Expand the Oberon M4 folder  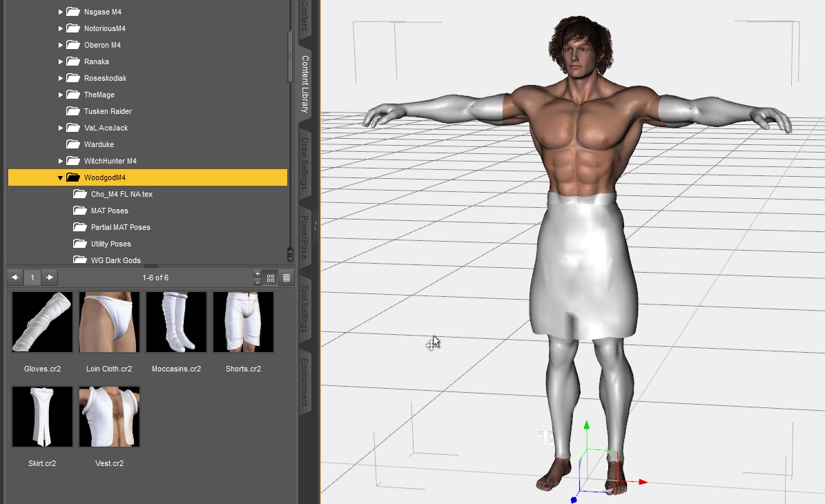pos(61,46)
